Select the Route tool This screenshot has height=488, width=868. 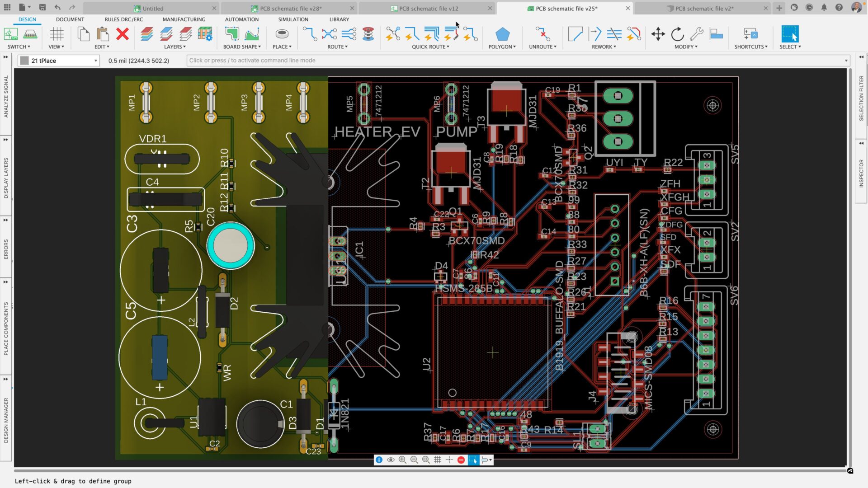(x=309, y=34)
